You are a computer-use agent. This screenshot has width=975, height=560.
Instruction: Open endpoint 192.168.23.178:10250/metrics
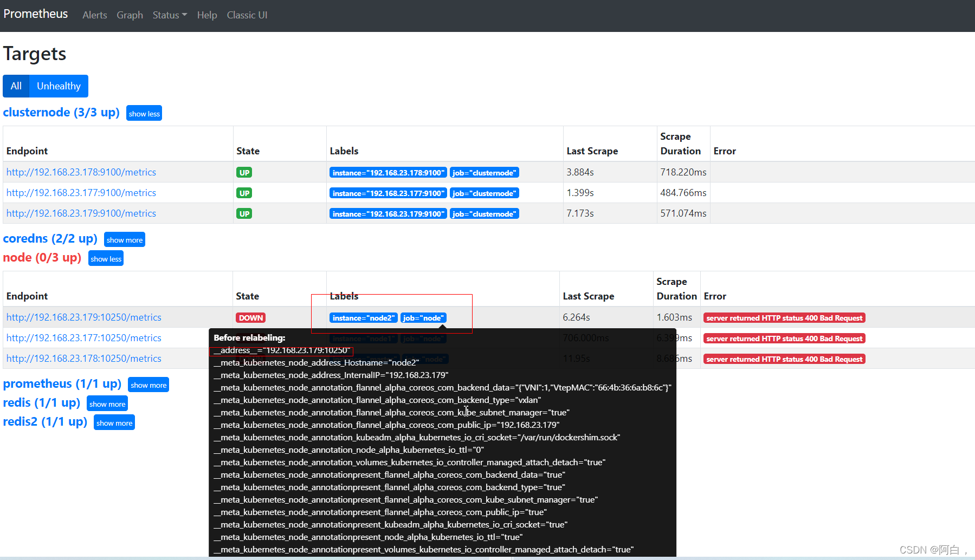[84, 359]
